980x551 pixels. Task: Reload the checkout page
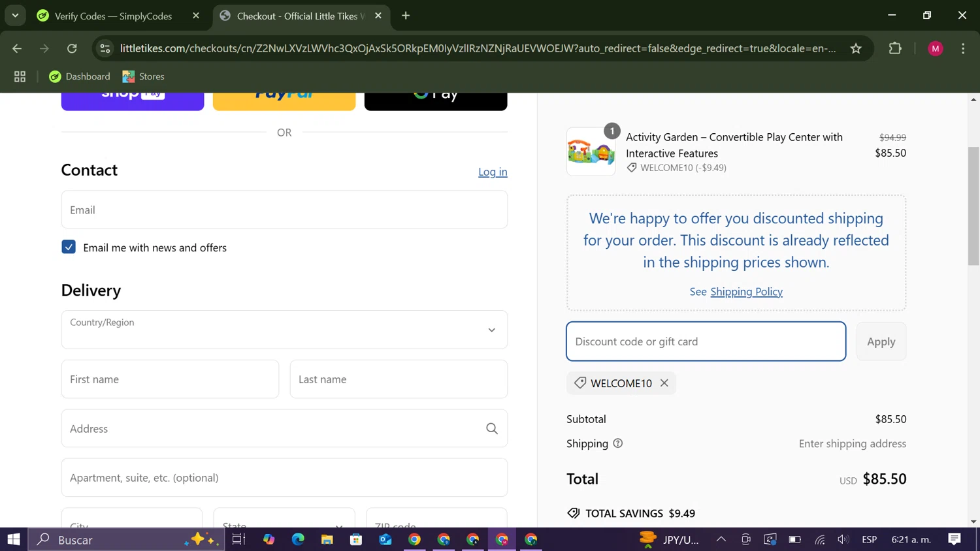(x=72, y=48)
